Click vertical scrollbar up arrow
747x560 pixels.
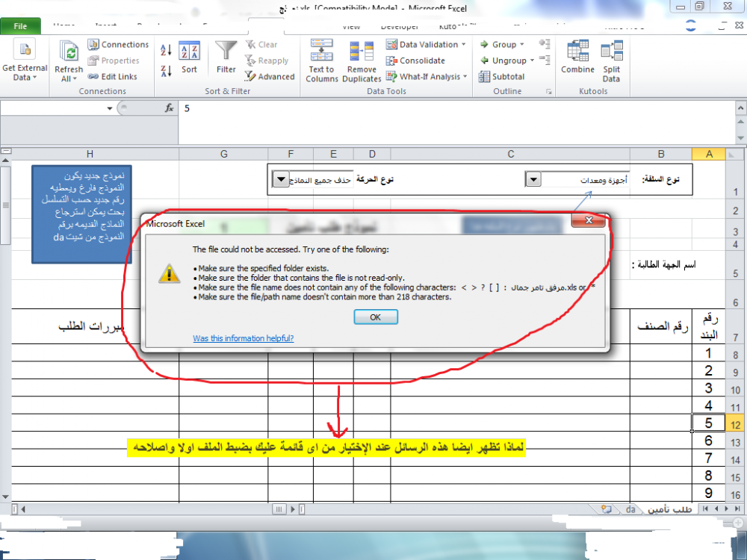(5, 161)
